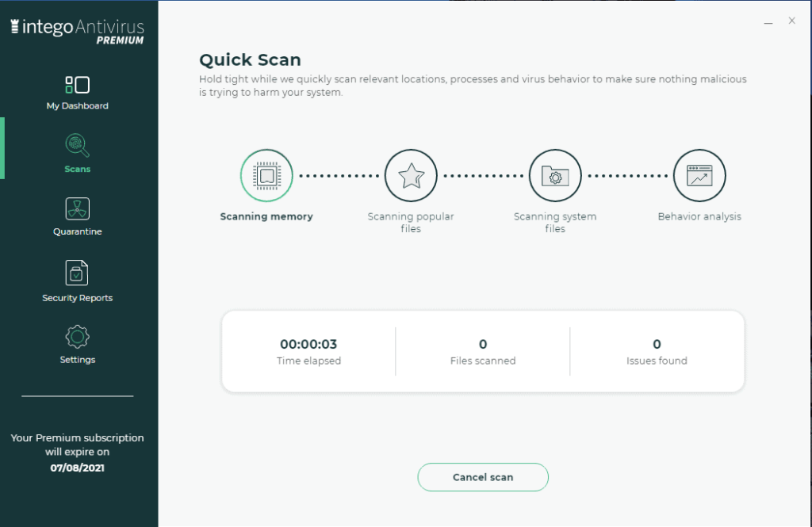Click the Settings menu label

[x=77, y=360]
